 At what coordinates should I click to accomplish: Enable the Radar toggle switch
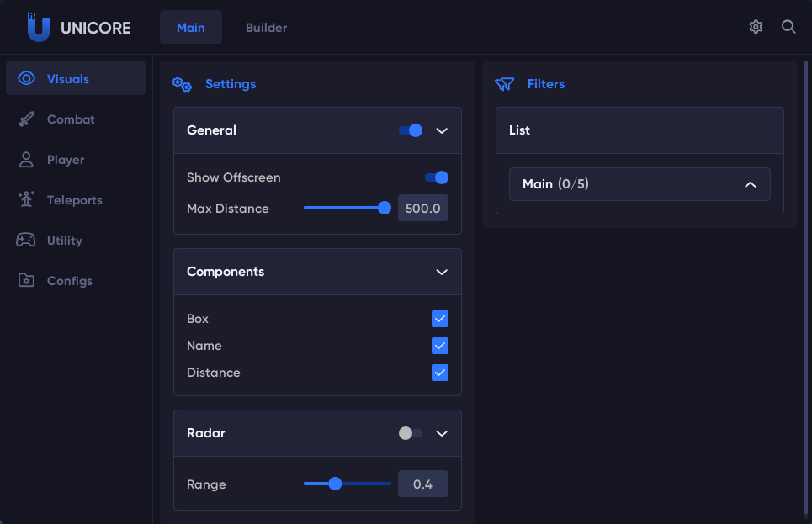click(x=411, y=433)
